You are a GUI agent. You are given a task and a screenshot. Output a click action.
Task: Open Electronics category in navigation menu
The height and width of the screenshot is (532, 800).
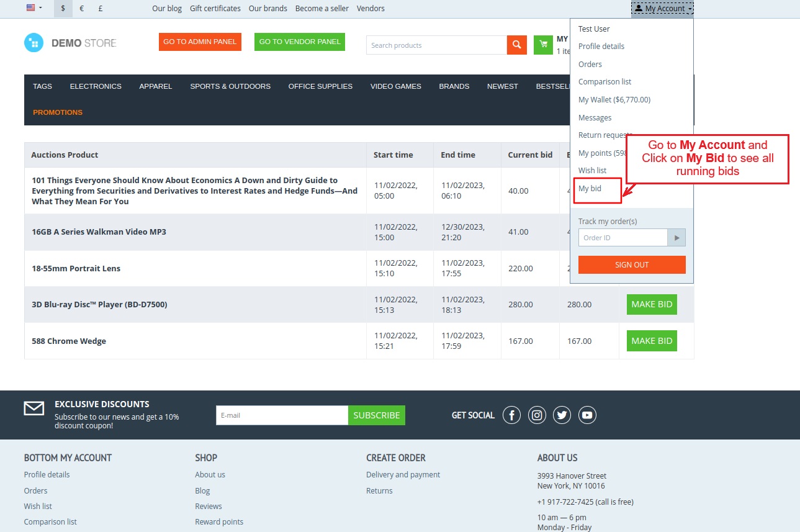96,86
